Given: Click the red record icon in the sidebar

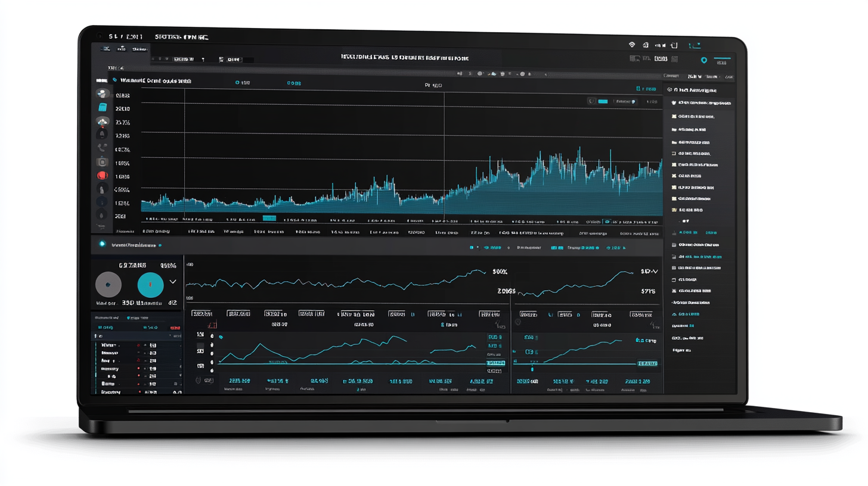Looking at the screenshot, I should pyautogui.click(x=101, y=176).
